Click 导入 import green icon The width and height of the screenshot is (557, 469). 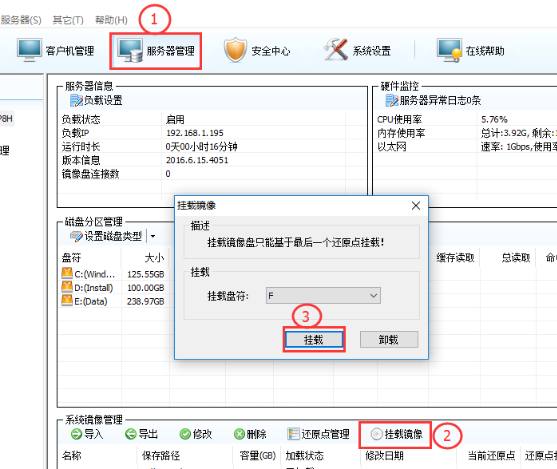pos(76,434)
